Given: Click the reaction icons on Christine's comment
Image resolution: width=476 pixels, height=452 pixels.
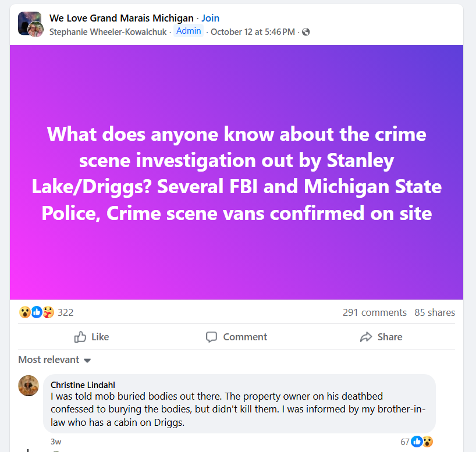Looking at the screenshot, I should [422, 442].
